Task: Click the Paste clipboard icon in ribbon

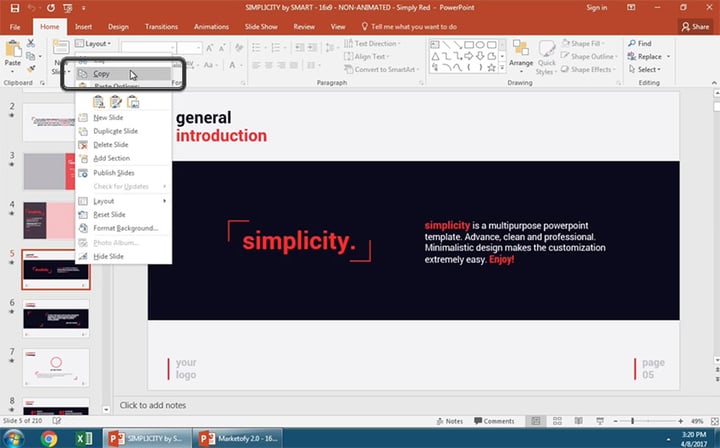Action: click(x=13, y=49)
